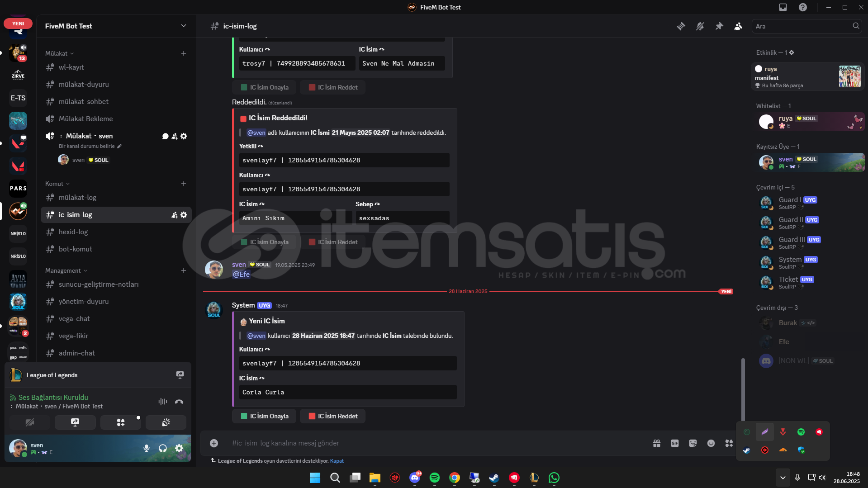868x488 pixels.
Task: Deafen with the headphones icon
Action: [x=163, y=448]
